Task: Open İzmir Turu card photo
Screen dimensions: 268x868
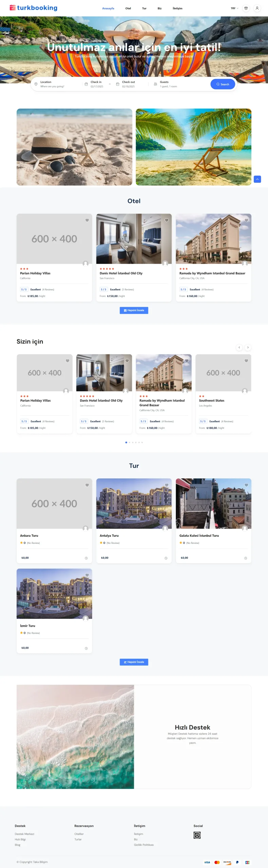Action: pos(54,594)
